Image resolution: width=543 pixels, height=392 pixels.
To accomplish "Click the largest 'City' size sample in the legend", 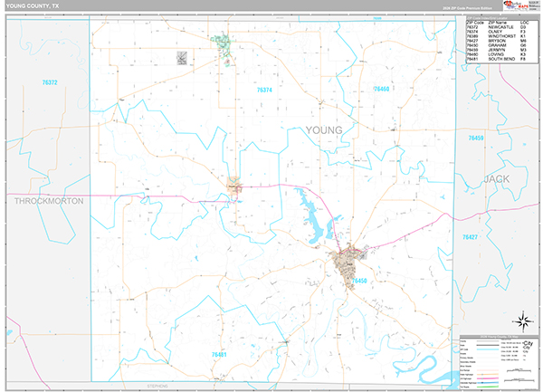I will [528, 343].
